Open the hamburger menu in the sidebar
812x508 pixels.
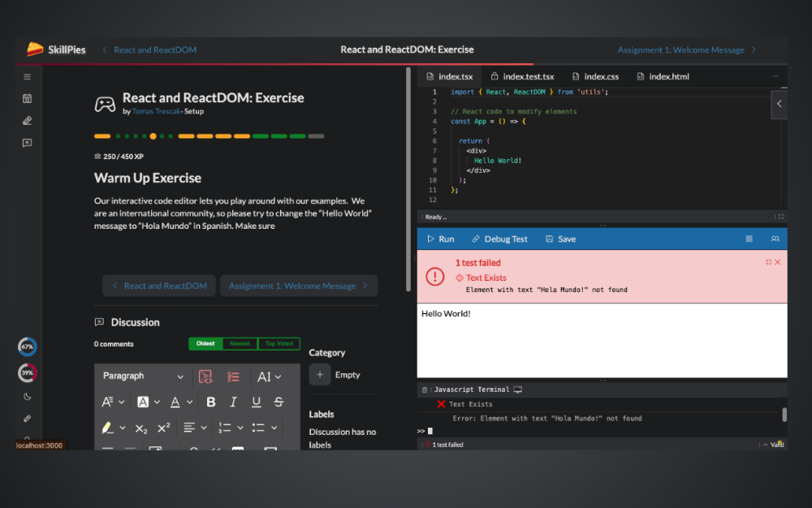click(27, 77)
